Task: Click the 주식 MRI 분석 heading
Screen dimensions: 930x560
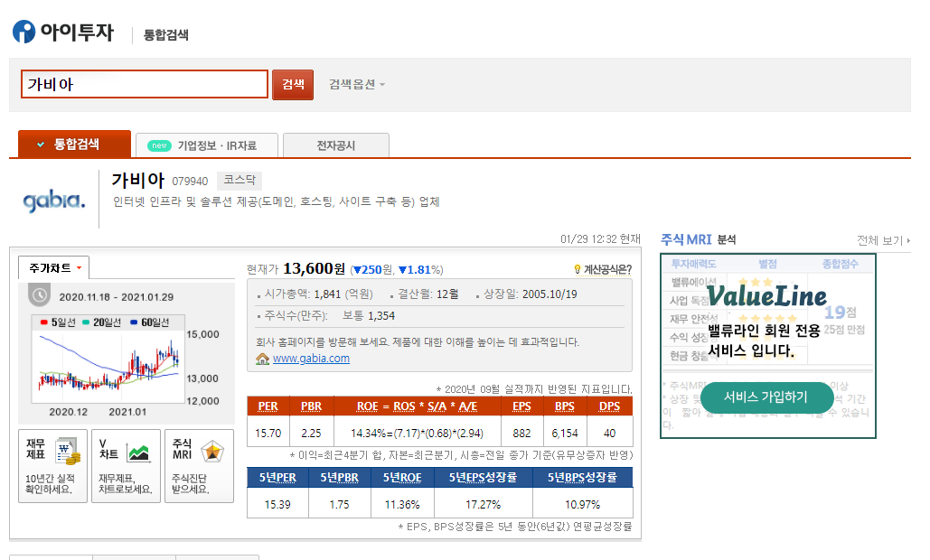Action: 698,239
